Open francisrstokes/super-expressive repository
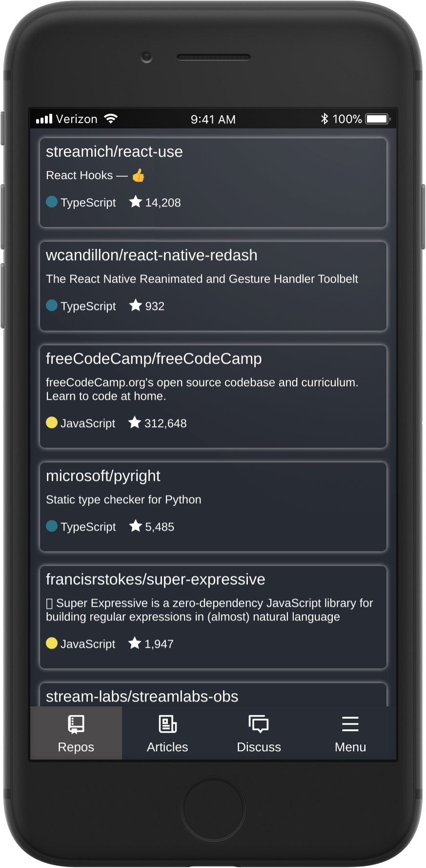The width and height of the screenshot is (426, 868). coord(155,579)
